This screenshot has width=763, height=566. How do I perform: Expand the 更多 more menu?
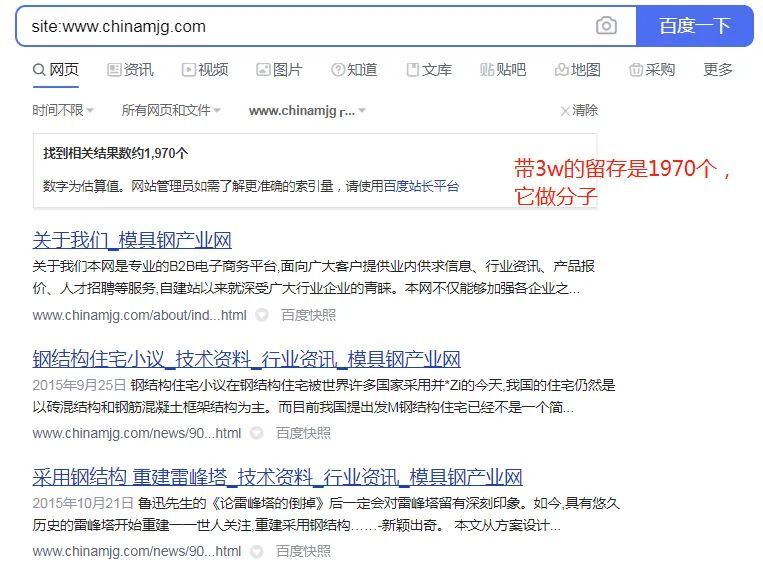tap(718, 70)
